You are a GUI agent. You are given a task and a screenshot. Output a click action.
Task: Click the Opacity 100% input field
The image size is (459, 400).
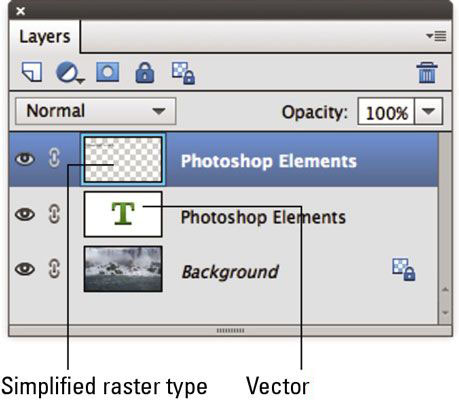point(386,112)
